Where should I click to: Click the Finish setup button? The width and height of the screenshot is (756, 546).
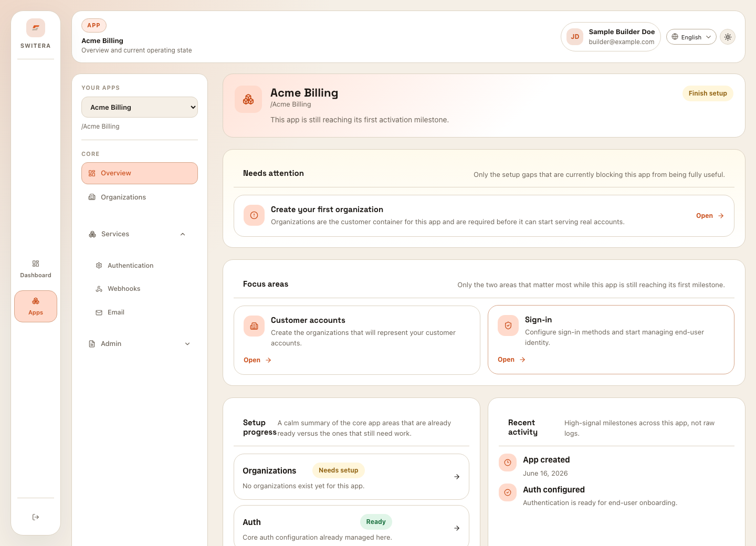coord(708,93)
